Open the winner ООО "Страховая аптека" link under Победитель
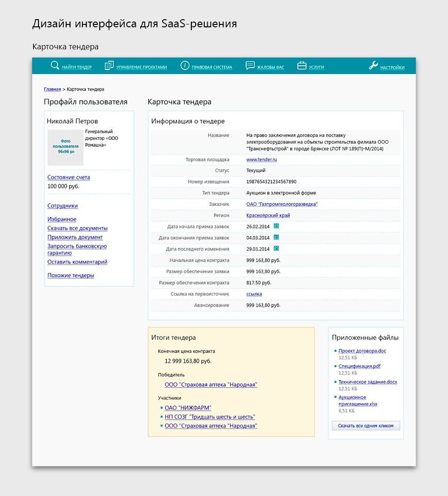 click(211, 385)
